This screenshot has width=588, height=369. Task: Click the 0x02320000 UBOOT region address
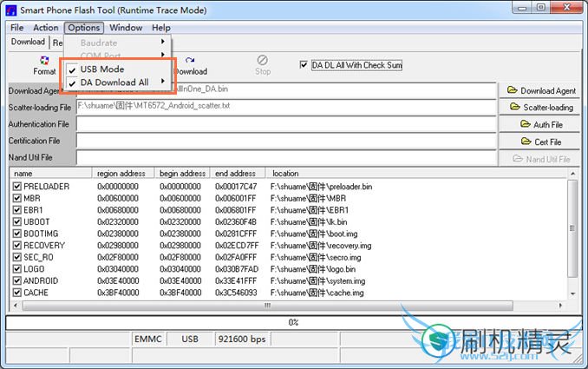tap(118, 222)
